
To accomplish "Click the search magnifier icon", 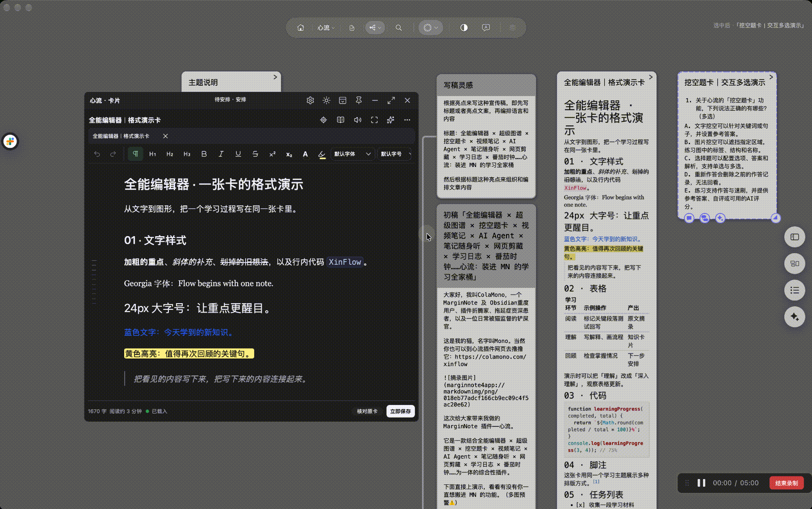I will click(399, 28).
